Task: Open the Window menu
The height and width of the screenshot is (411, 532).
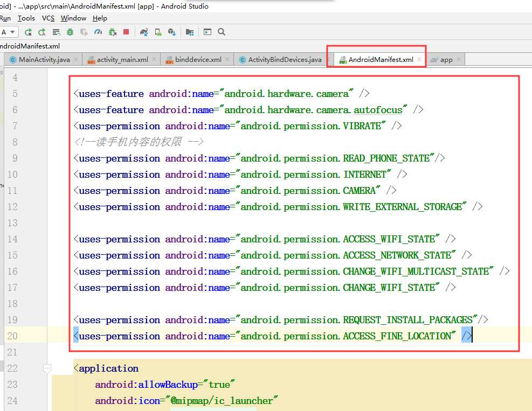Action: tap(74, 18)
